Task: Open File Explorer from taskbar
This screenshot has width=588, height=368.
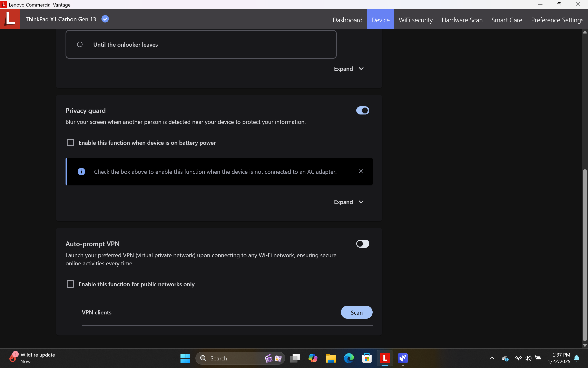Action: click(x=331, y=358)
